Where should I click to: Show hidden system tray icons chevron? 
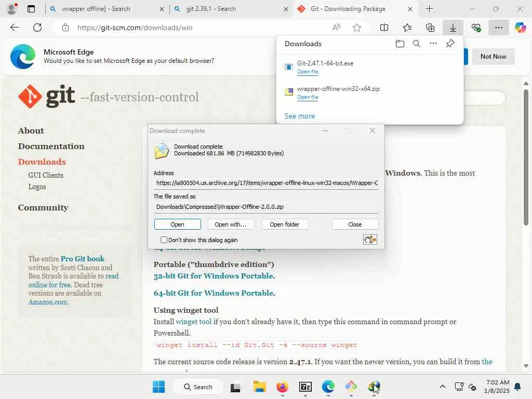[x=442, y=387]
